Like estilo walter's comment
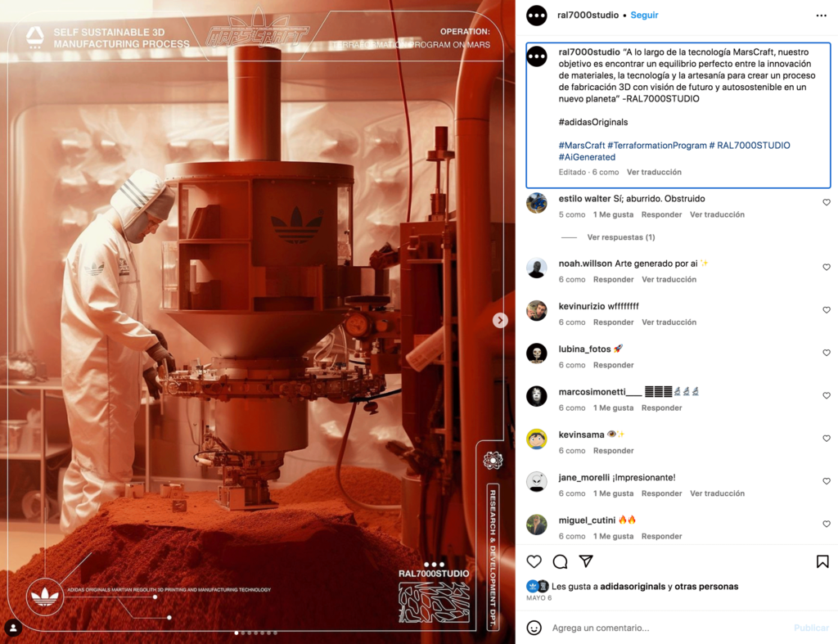This screenshot has height=644, width=838. pos(827,203)
